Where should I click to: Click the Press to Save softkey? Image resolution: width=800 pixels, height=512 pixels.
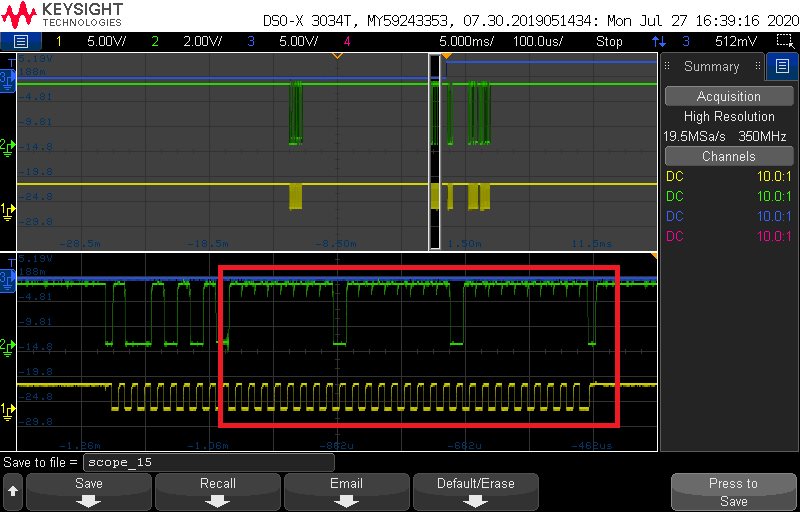pyautogui.click(x=734, y=492)
